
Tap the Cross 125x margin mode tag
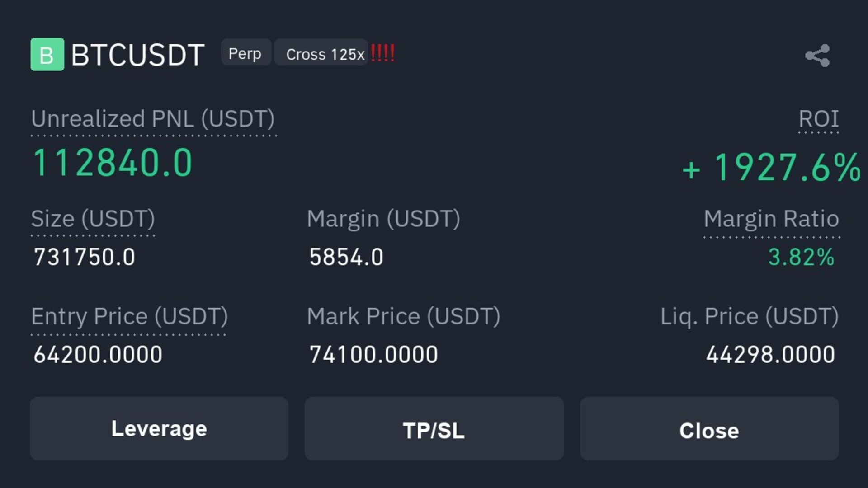click(x=321, y=53)
